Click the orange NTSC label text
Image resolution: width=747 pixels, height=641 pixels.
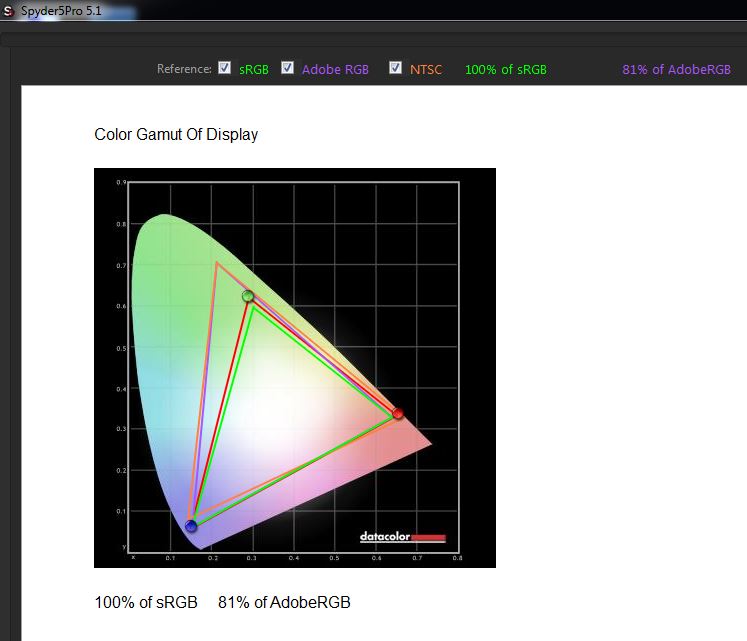pyautogui.click(x=426, y=70)
